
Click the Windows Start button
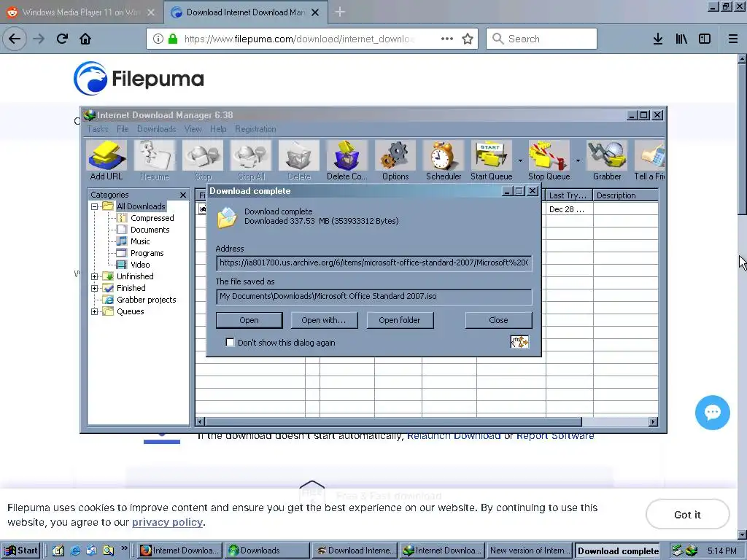21,551
